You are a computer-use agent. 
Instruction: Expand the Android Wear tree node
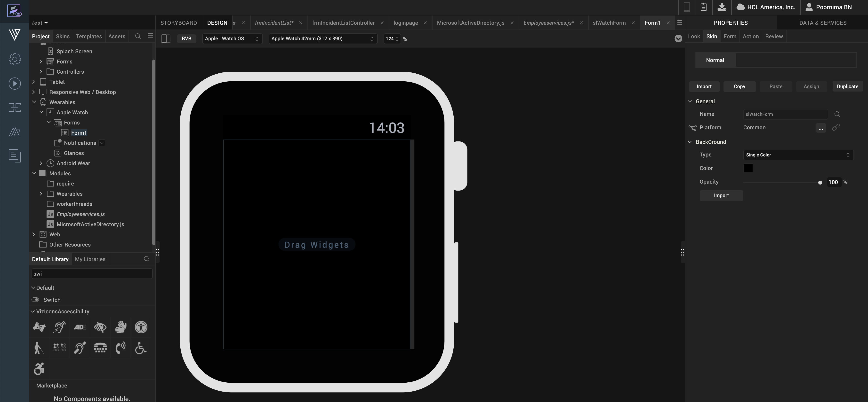click(x=41, y=163)
